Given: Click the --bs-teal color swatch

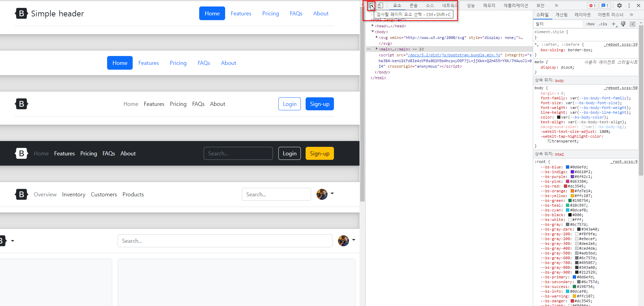Looking at the screenshot, I should [x=568, y=205].
